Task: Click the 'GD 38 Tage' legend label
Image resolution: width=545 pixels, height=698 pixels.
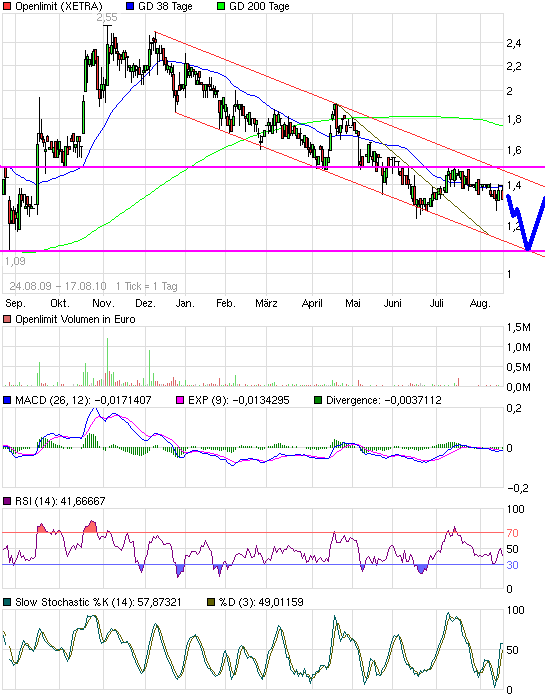Action: [x=165, y=7]
